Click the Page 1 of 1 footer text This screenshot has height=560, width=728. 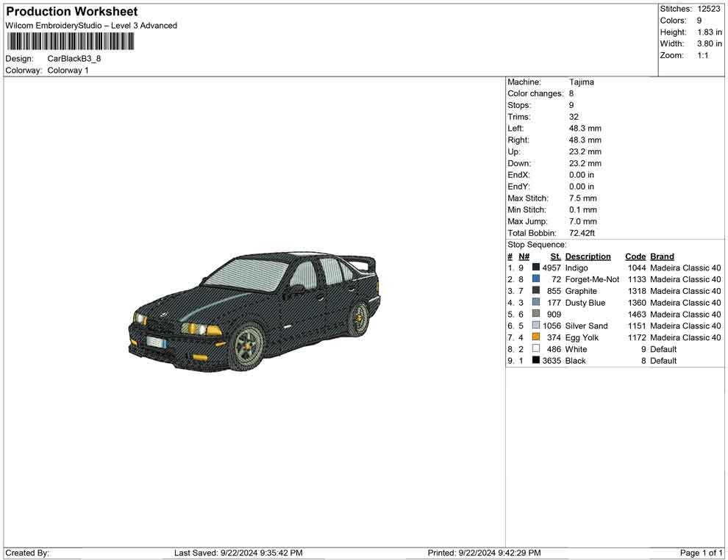point(702,553)
